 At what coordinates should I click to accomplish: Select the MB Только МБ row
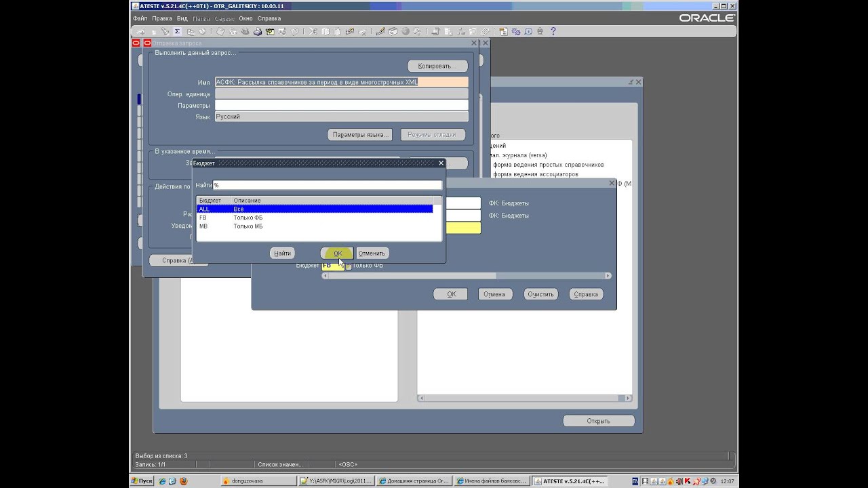click(315, 226)
